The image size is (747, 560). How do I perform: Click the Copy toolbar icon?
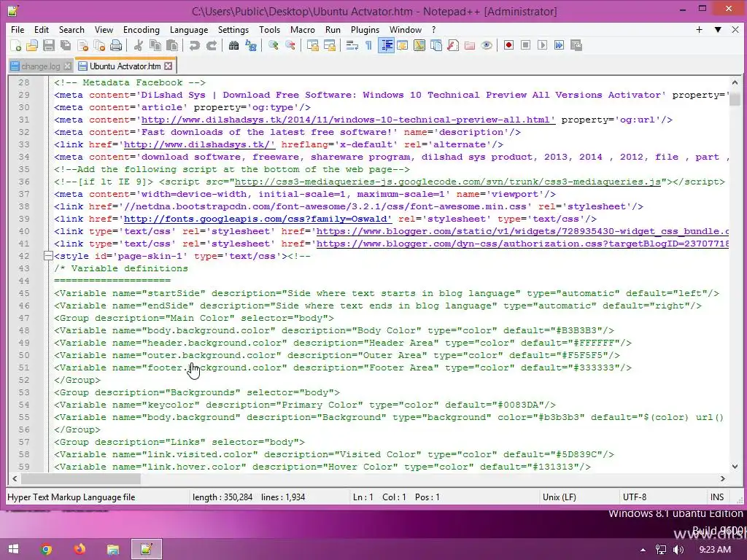coord(155,45)
